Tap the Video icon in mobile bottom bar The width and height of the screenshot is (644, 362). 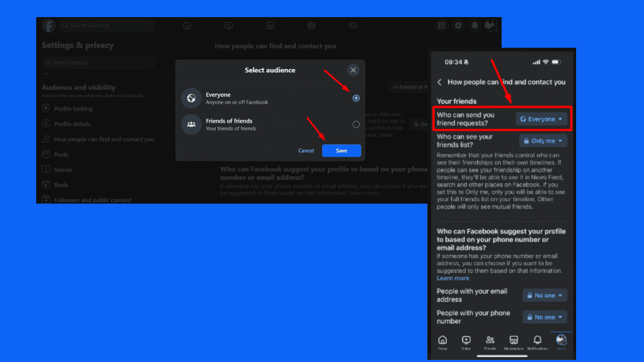point(466,342)
